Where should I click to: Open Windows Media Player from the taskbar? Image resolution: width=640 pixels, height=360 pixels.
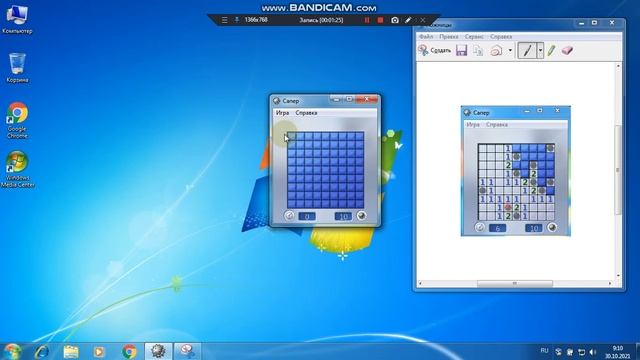99,351
